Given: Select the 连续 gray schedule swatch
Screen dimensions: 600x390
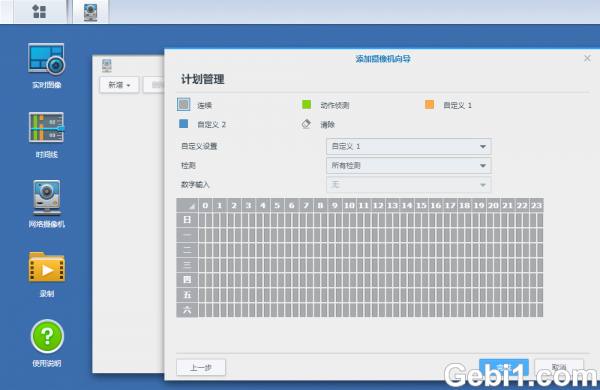Looking at the screenshot, I should pos(184,104).
